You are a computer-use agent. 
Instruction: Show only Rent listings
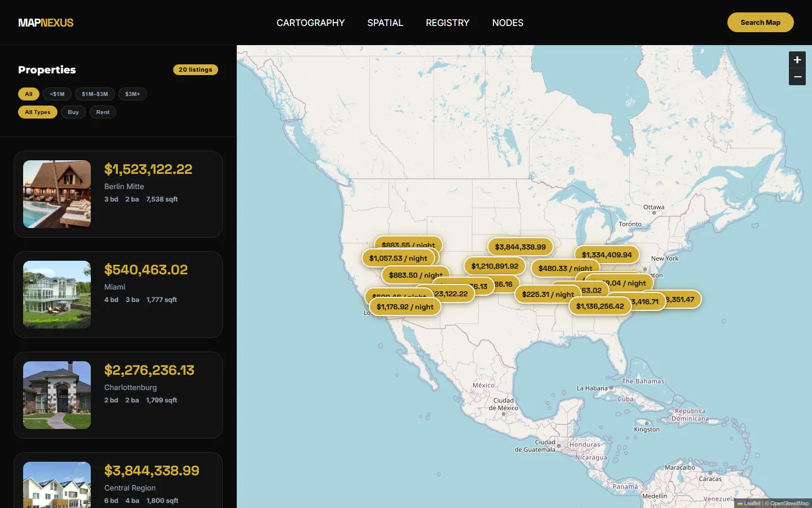tap(103, 112)
